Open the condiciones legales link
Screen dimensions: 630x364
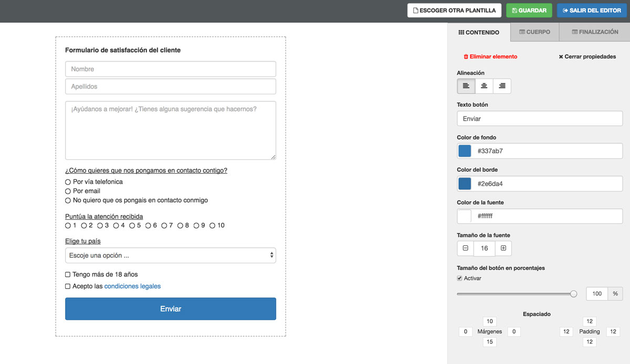pyautogui.click(x=132, y=286)
